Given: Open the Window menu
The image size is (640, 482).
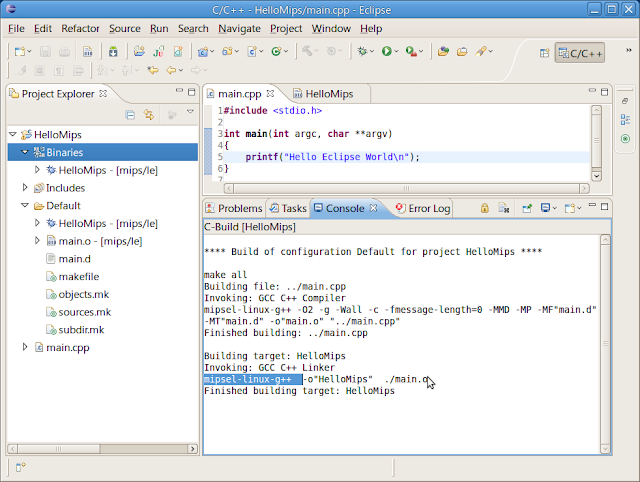Looking at the screenshot, I should click(x=331, y=29).
